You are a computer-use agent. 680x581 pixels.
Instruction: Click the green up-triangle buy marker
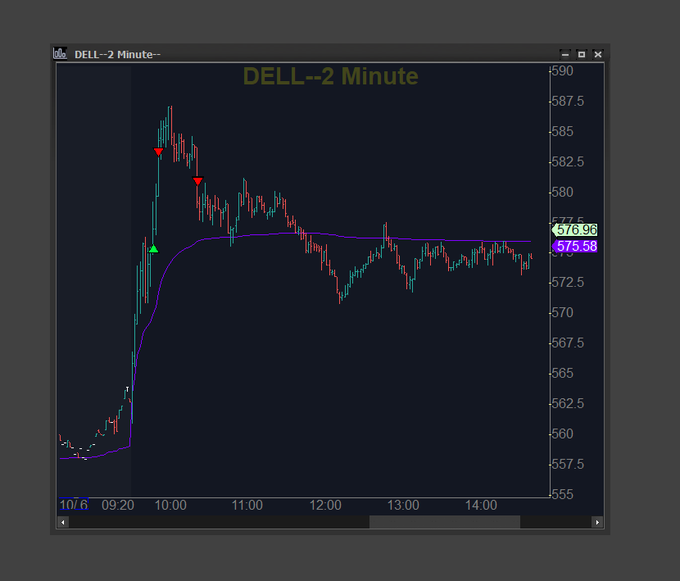tap(154, 249)
